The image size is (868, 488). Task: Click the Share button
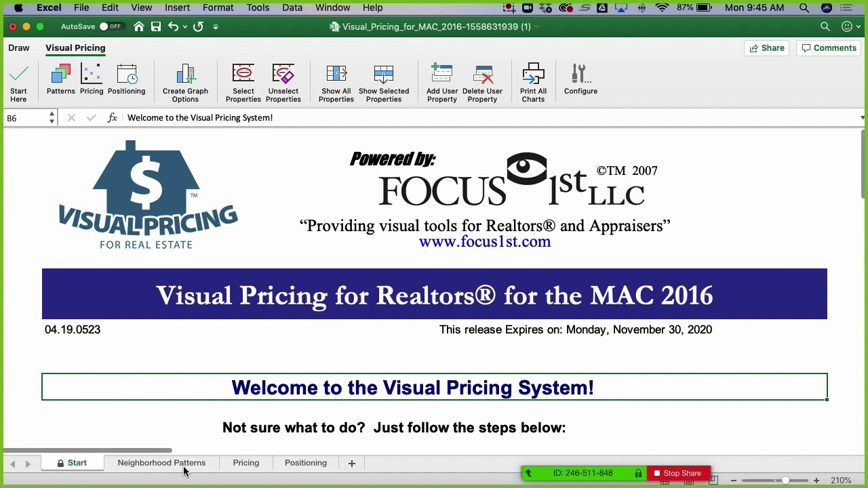pyautogui.click(x=767, y=48)
